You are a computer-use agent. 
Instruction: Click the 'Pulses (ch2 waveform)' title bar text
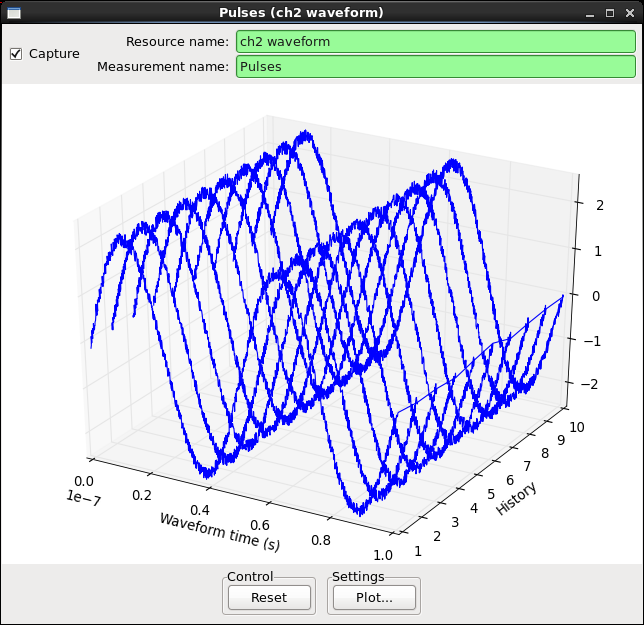(301, 13)
